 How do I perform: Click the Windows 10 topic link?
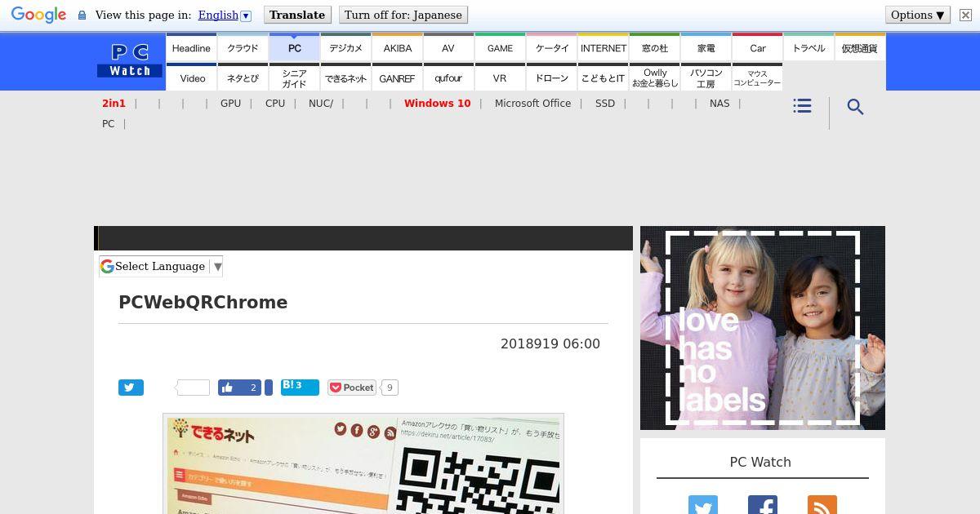(x=437, y=104)
